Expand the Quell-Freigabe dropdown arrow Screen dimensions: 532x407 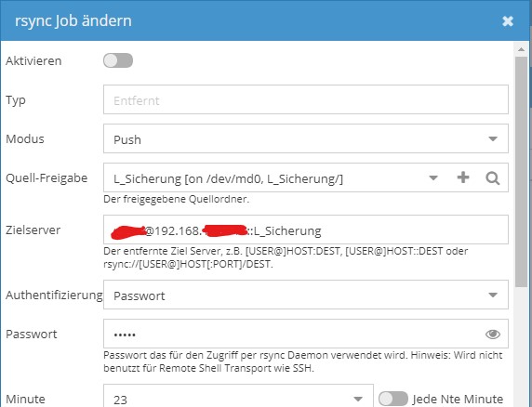coord(433,177)
